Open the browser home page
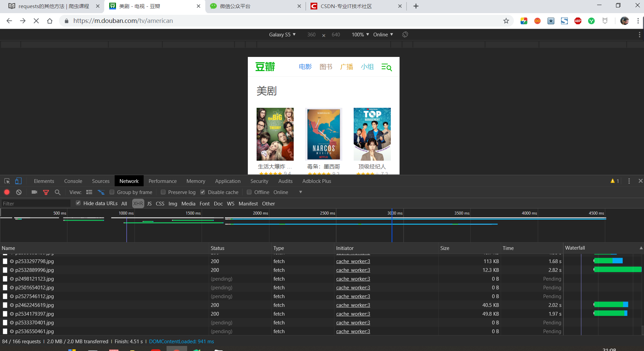Viewport: 644px width, 351px height. tap(50, 21)
